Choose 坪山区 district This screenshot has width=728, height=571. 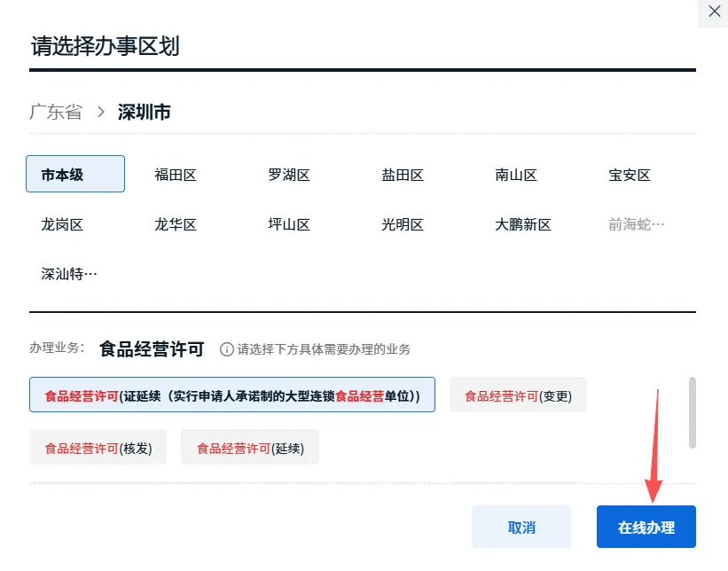pos(289,224)
